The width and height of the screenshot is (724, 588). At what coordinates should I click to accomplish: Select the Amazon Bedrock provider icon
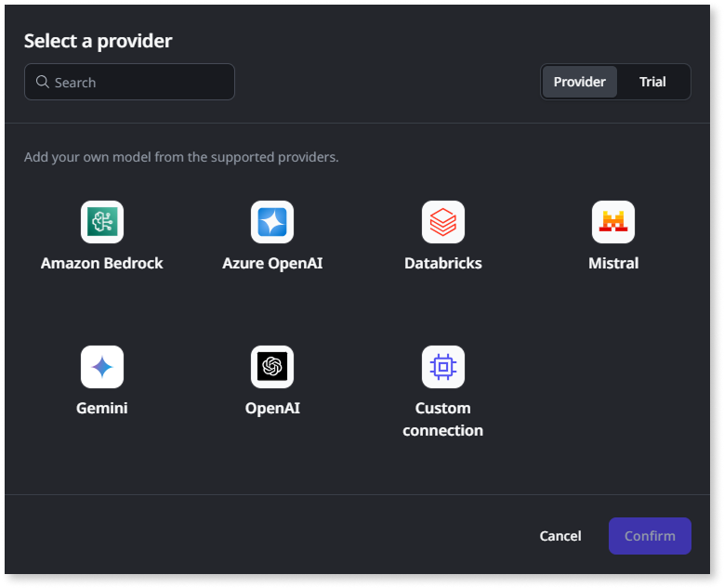[102, 222]
